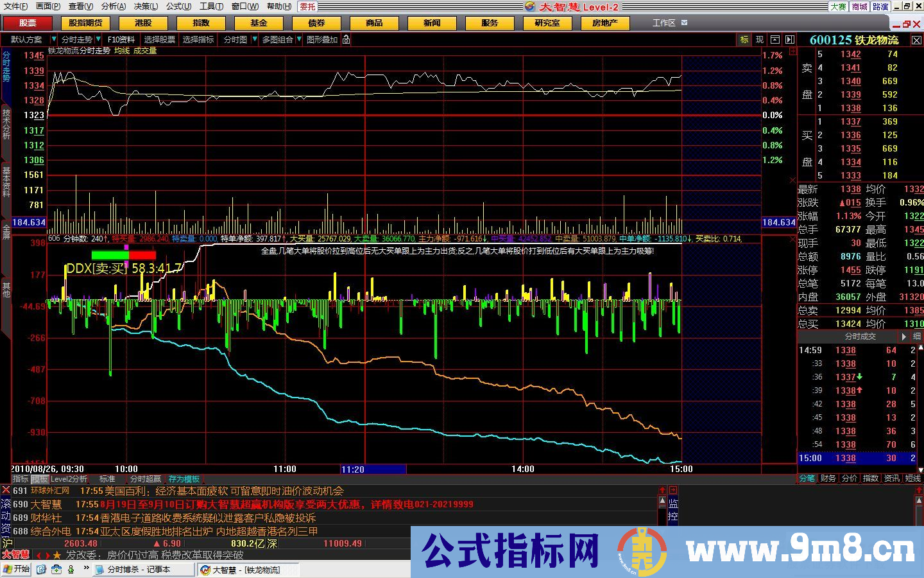Click the panel collapse-up icon beside 现

[775, 40]
